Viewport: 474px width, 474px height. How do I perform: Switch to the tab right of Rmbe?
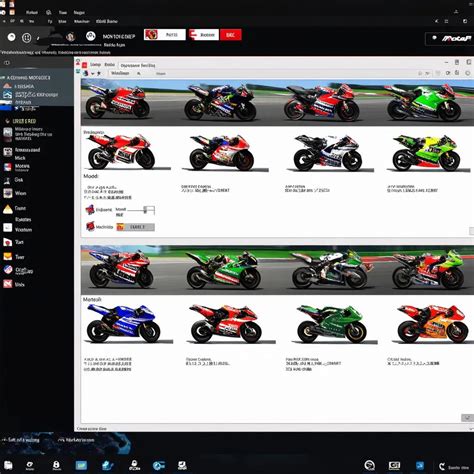pyautogui.click(x=138, y=65)
